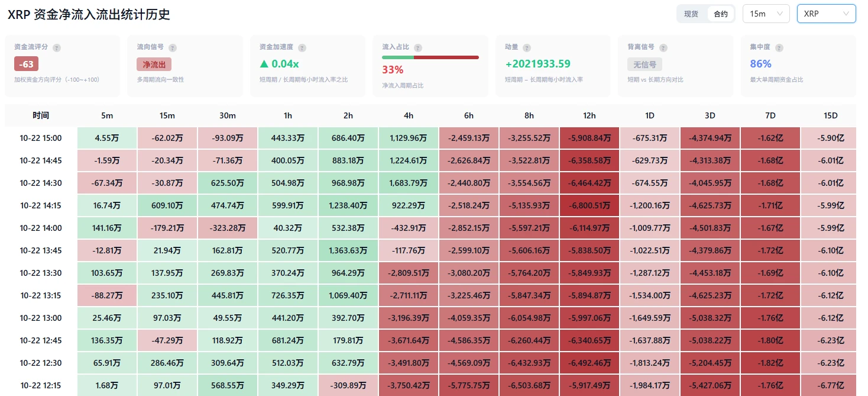The image size is (868, 396).
Task: Click the -6,800.51万 cell in 12h column
Action: [590, 205]
